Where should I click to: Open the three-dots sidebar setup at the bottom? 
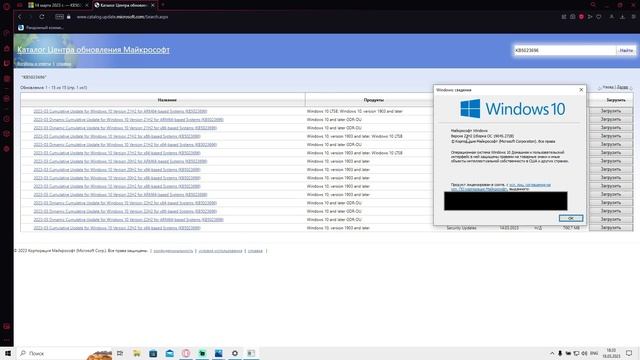(7, 340)
